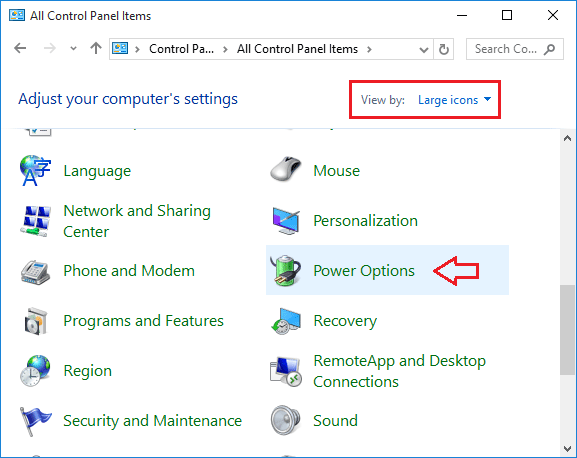Open RemoteApp and Desktop Connections link
This screenshot has width=577, height=458.
tap(400, 371)
